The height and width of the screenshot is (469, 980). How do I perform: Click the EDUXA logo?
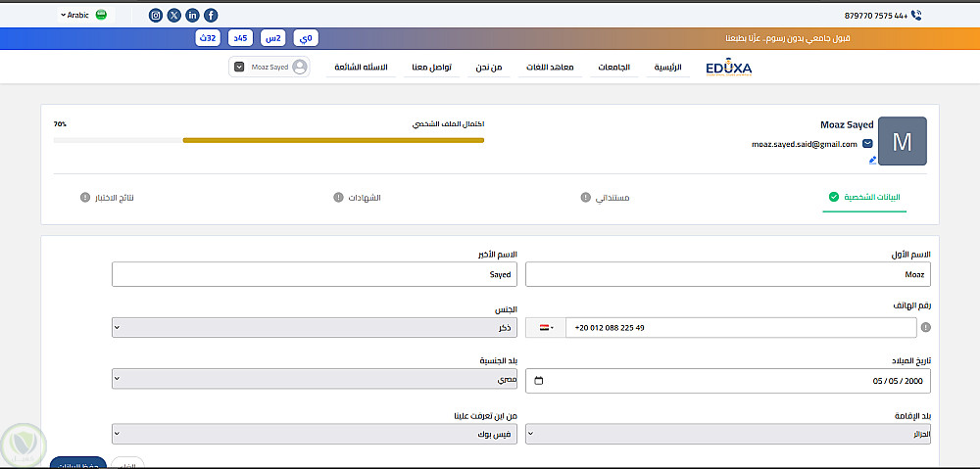coord(728,69)
